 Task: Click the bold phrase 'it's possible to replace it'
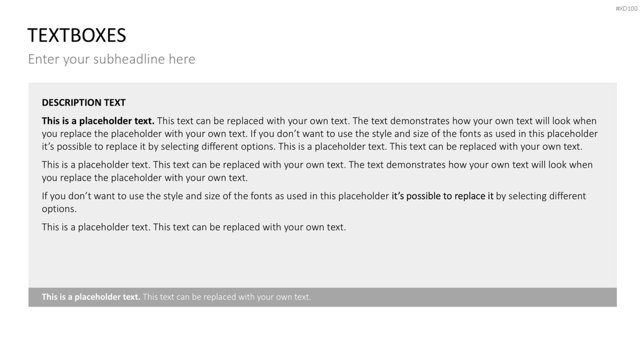[442, 196]
